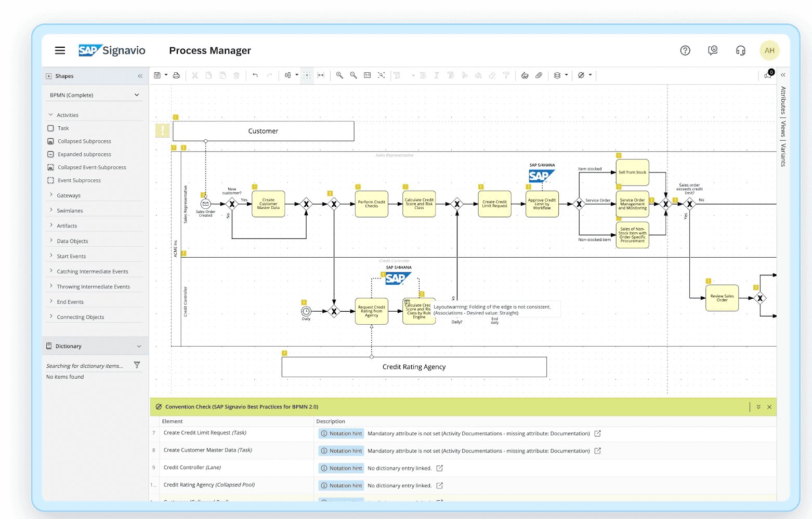This screenshot has width=812, height=519.
Task: Click the headset support icon
Action: 740,50
